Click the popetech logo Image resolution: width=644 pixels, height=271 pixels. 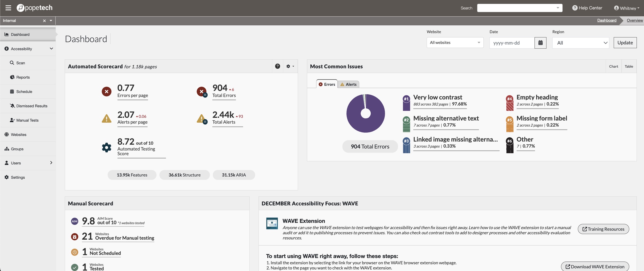point(34,8)
